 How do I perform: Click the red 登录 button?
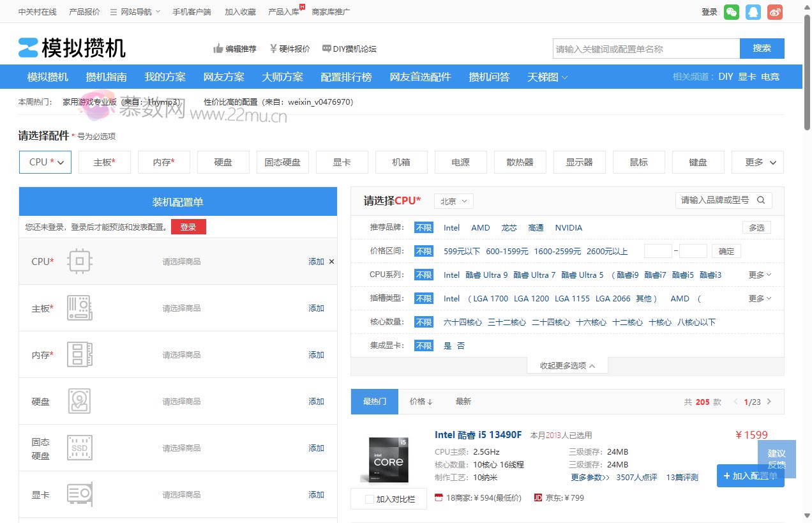[188, 227]
